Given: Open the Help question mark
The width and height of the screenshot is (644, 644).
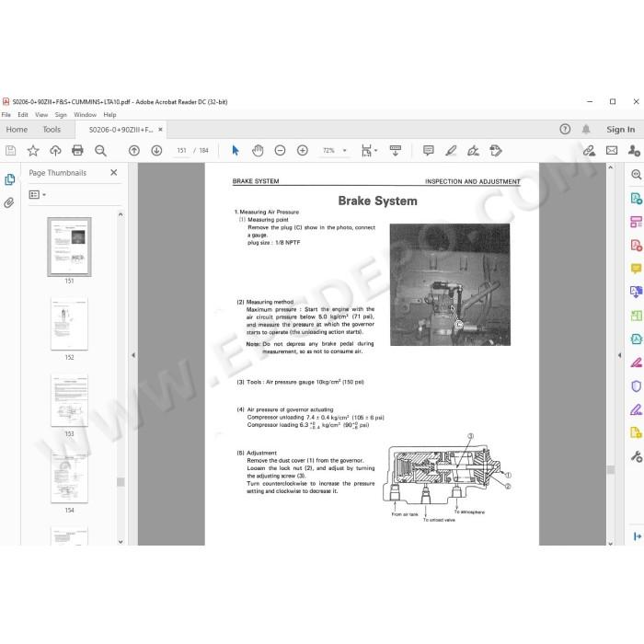Looking at the screenshot, I should tap(565, 130).
